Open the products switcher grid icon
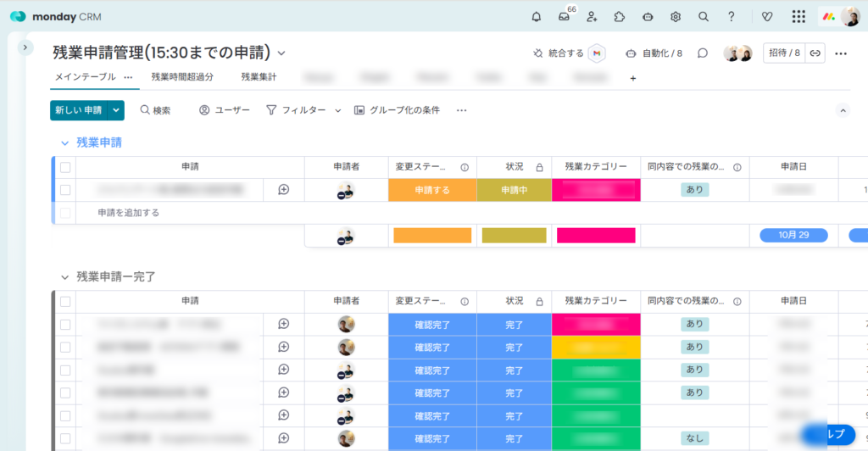This screenshot has height=451, width=868. pyautogui.click(x=798, y=16)
